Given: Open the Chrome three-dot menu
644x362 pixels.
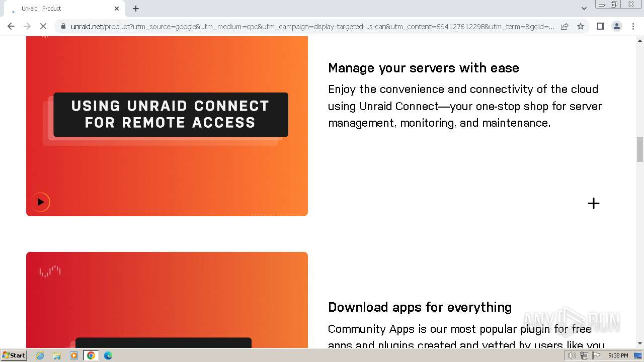Looking at the screenshot, I should point(633,26).
